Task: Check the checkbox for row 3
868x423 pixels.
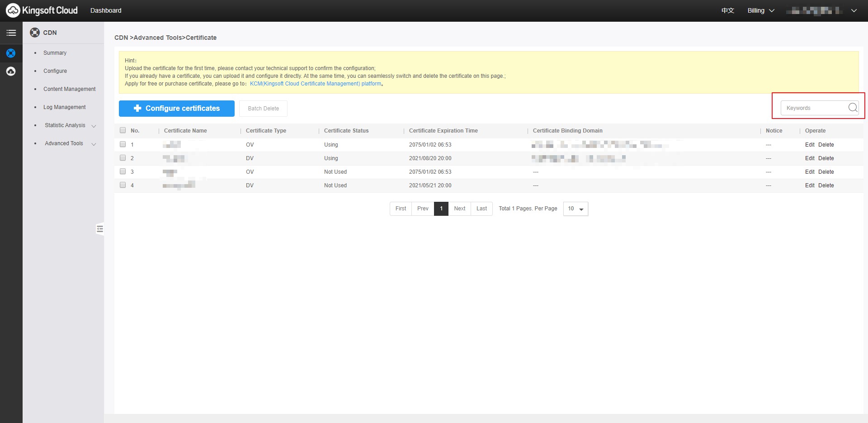Action: click(123, 171)
